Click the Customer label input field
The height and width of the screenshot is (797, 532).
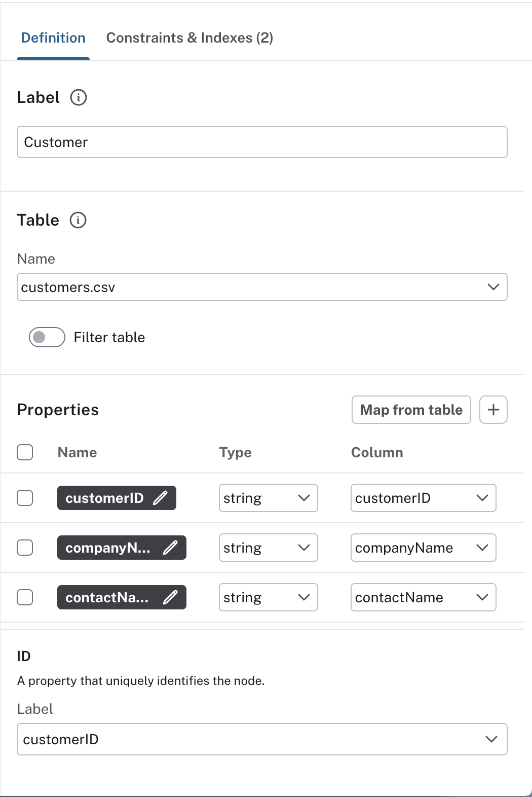[x=262, y=142]
